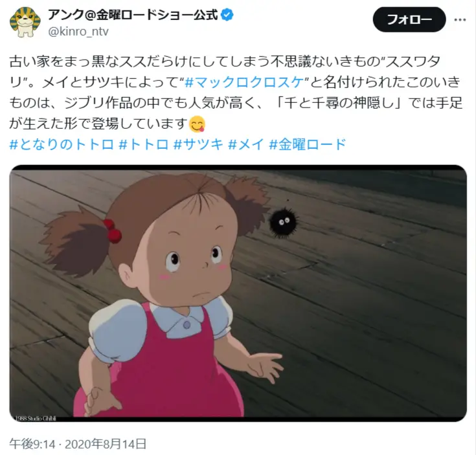This screenshot has height=455, width=476.
Task: Open the #となりのトトロ hashtag
Action: 62,144
